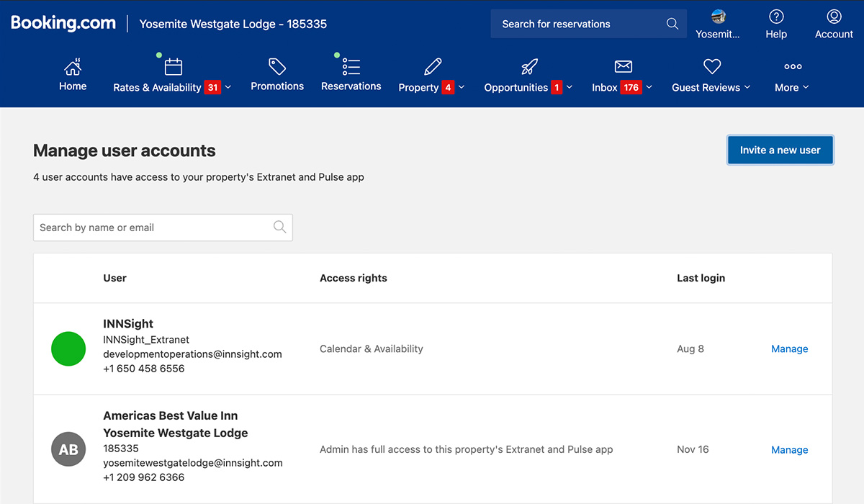The width and height of the screenshot is (864, 504).
Task: Click the Promotions tag icon
Action: tap(277, 67)
